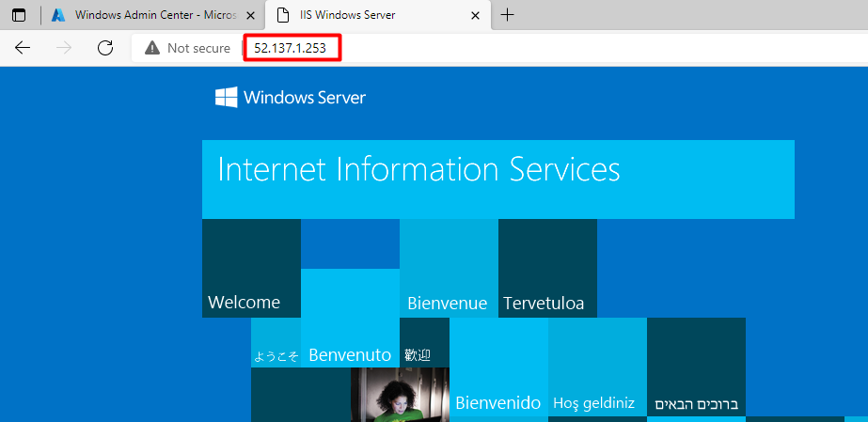Click the 歡迎 tile

click(x=424, y=342)
